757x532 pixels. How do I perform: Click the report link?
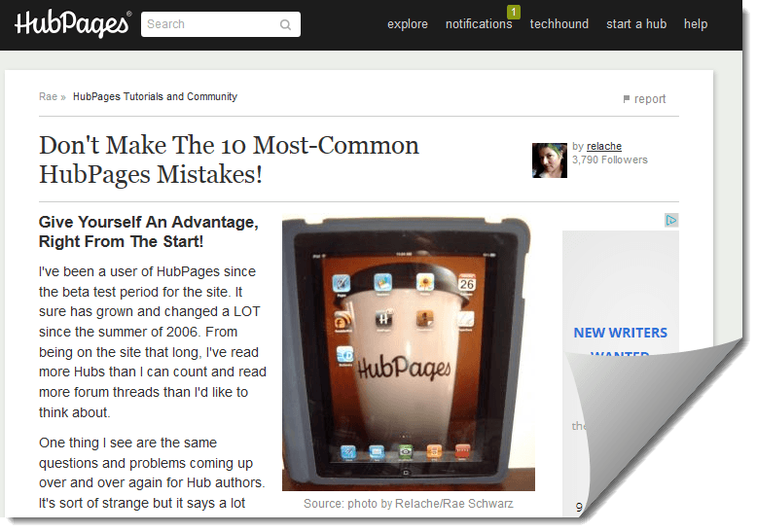tap(650, 99)
